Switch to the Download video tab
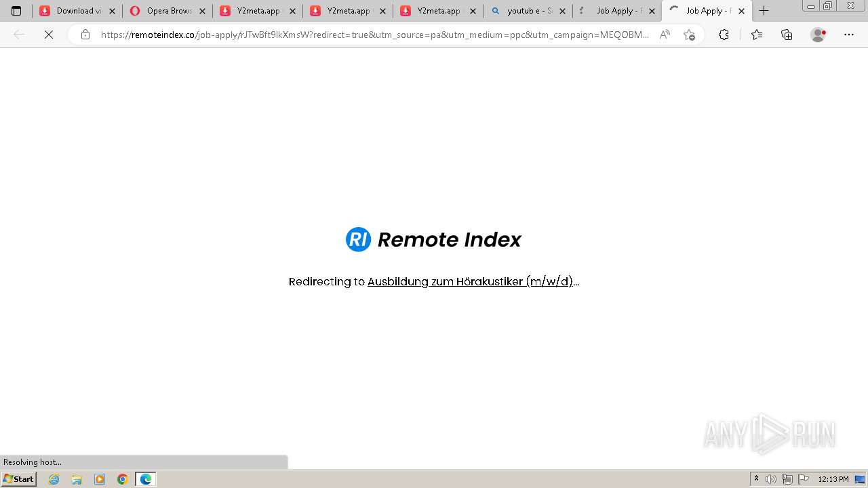Viewport: 868px width, 488px height. point(77,11)
